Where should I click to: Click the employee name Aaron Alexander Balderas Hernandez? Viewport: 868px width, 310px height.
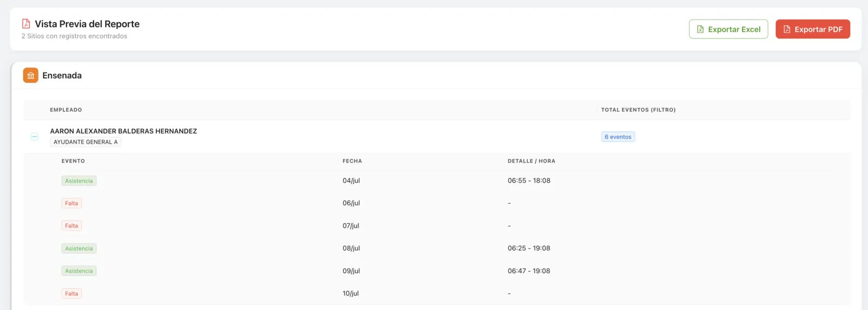[x=124, y=131]
